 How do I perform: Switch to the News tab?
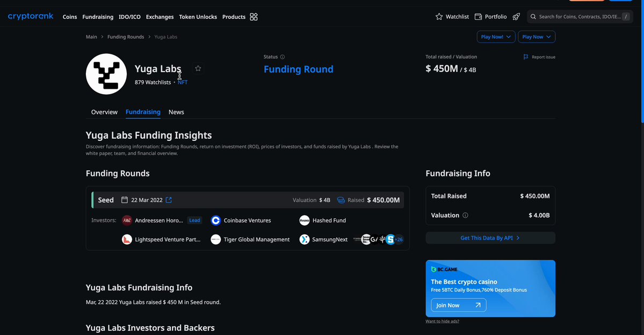(x=176, y=112)
